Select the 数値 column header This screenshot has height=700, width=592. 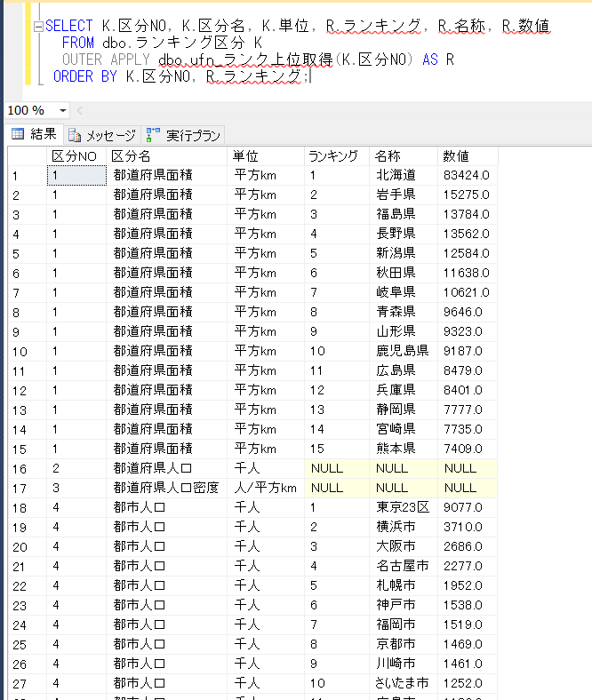[x=468, y=155]
